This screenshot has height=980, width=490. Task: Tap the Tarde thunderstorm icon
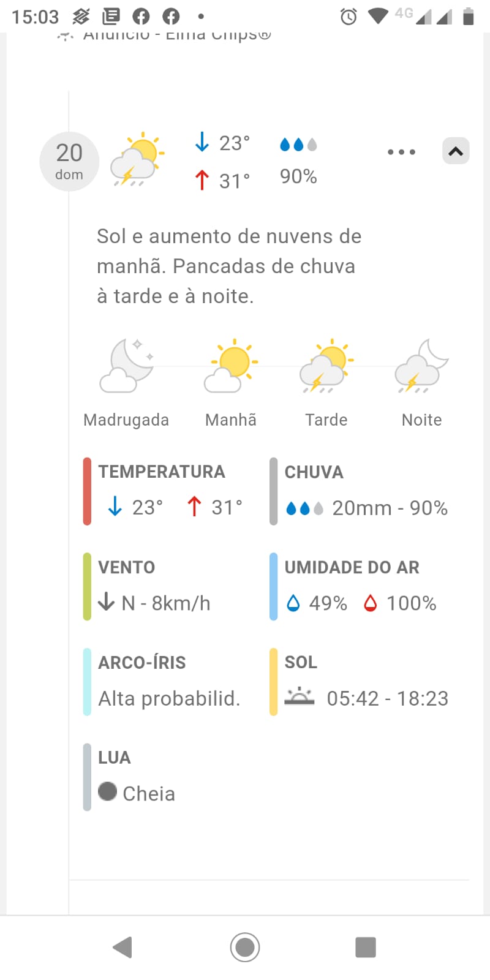coord(326,366)
